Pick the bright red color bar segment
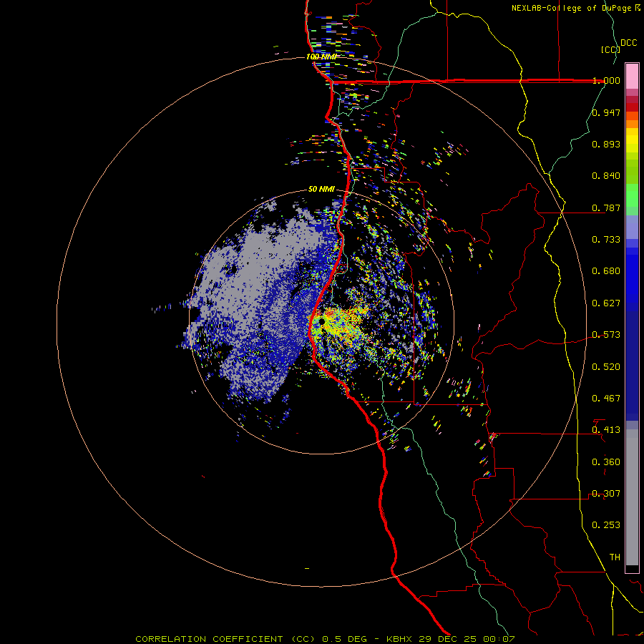Viewport: 644px width, 644px height. pos(632,107)
